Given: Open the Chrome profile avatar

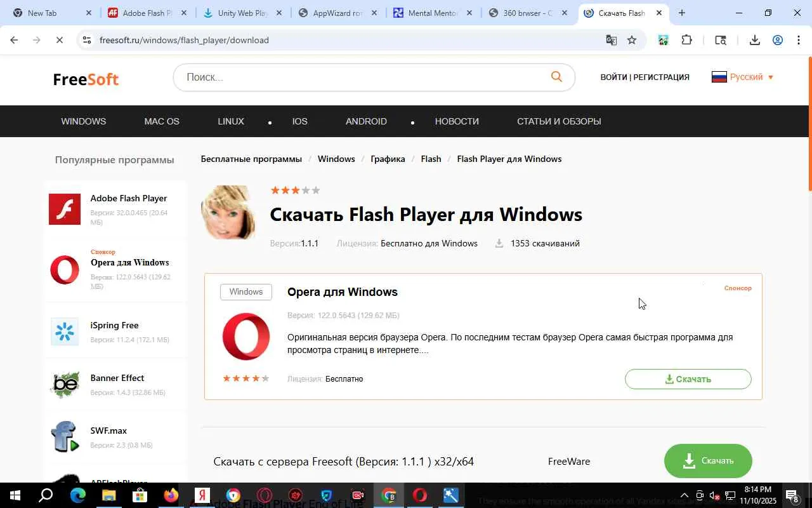Looking at the screenshot, I should click(x=777, y=40).
